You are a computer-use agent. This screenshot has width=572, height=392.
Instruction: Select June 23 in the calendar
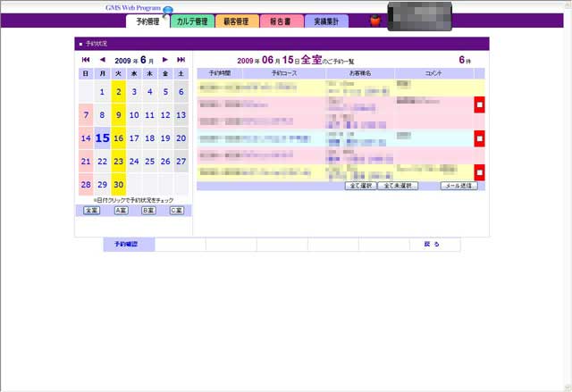(x=118, y=162)
